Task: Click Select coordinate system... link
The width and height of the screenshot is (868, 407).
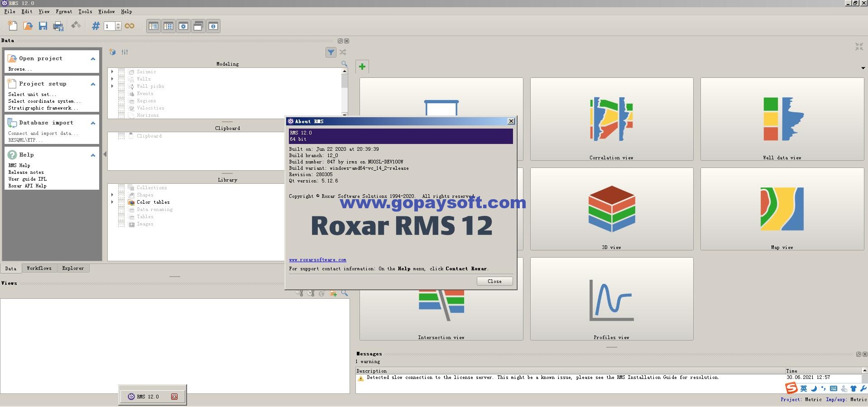Action: coord(44,101)
